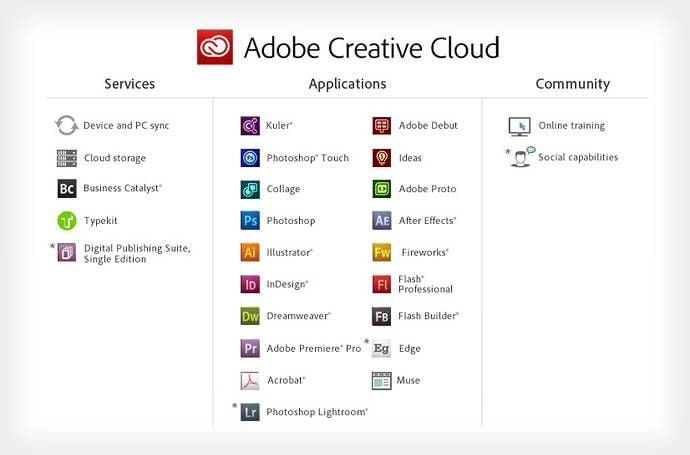The height and width of the screenshot is (455, 690).
Task: Click the Social capabilities text
Action: point(578,157)
